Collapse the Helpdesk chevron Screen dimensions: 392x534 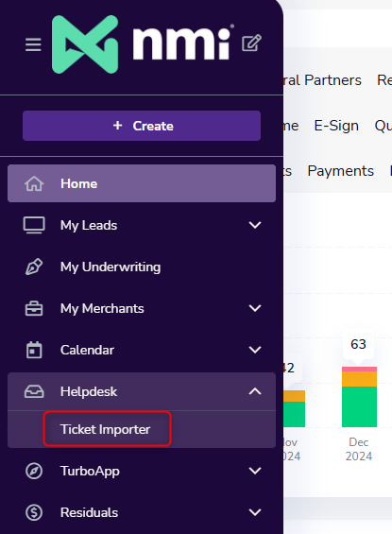coord(255,391)
